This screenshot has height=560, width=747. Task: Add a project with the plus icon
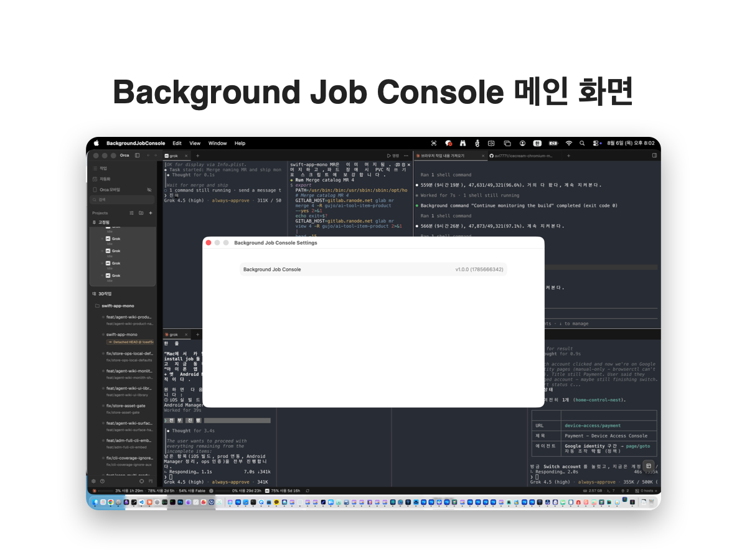[x=150, y=213]
